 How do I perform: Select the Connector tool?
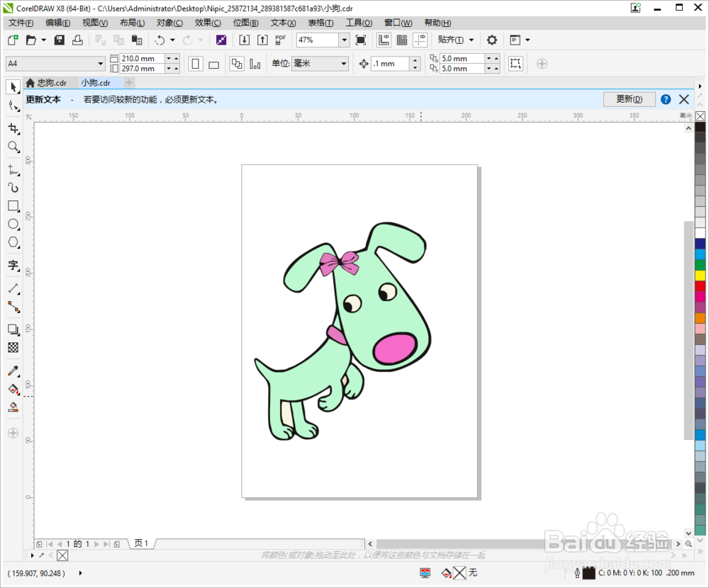13,307
